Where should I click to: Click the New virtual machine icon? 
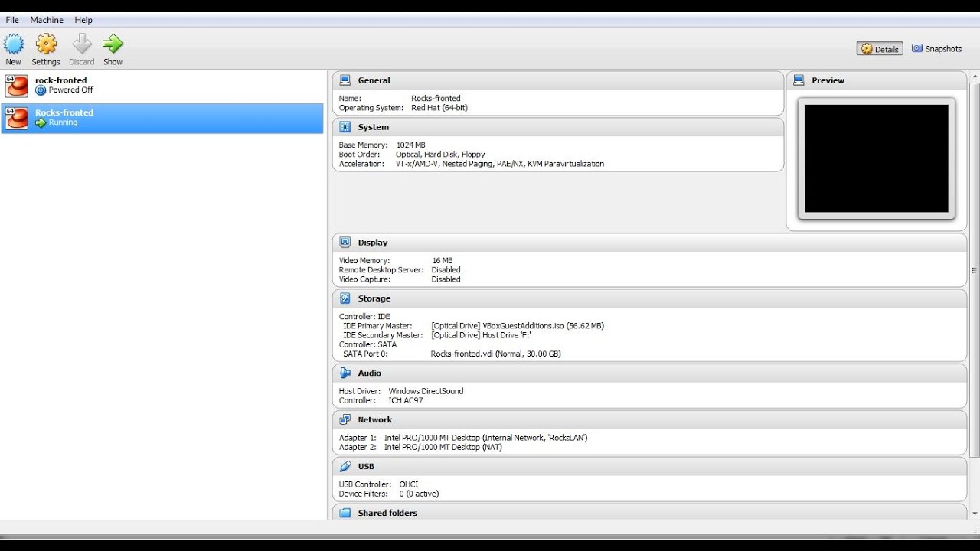coord(14,44)
